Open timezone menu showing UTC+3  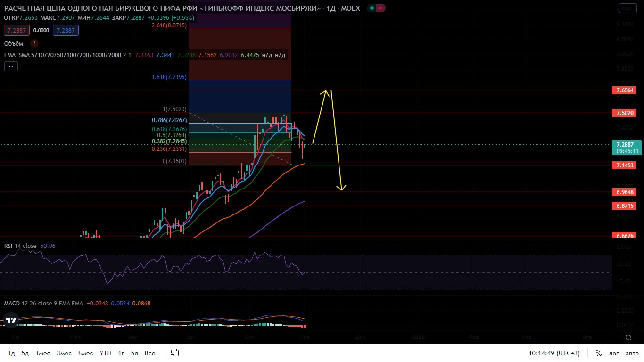[554, 353]
